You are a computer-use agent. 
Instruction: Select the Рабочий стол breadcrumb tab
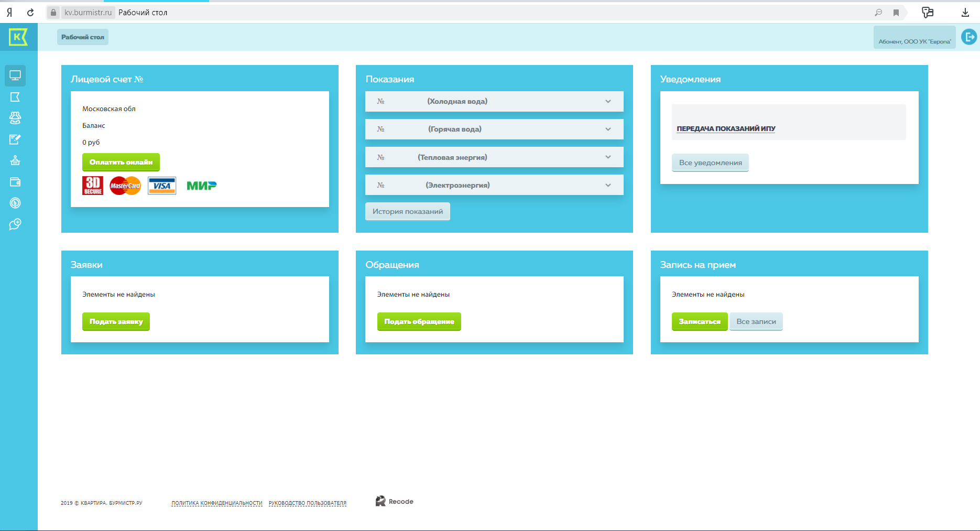click(x=83, y=37)
